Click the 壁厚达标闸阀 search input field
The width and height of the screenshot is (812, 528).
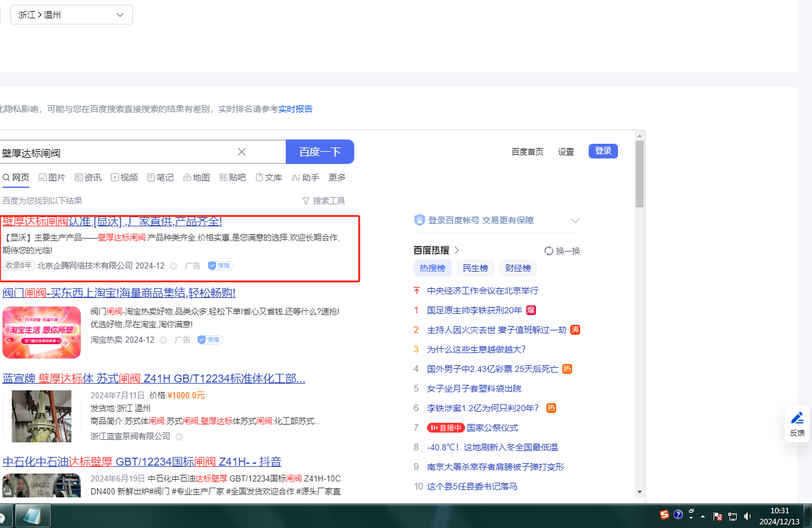(116, 152)
